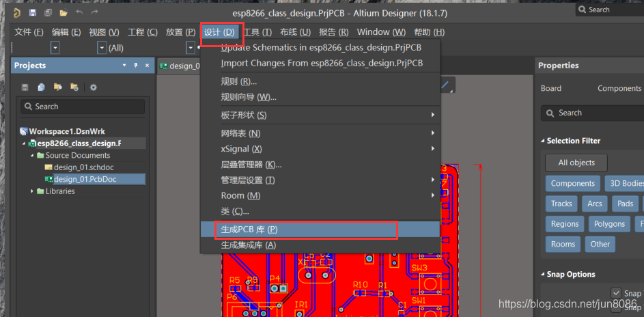The height and width of the screenshot is (317, 644).
Task: Collapse the Source Documents folder
Action: click(33, 156)
